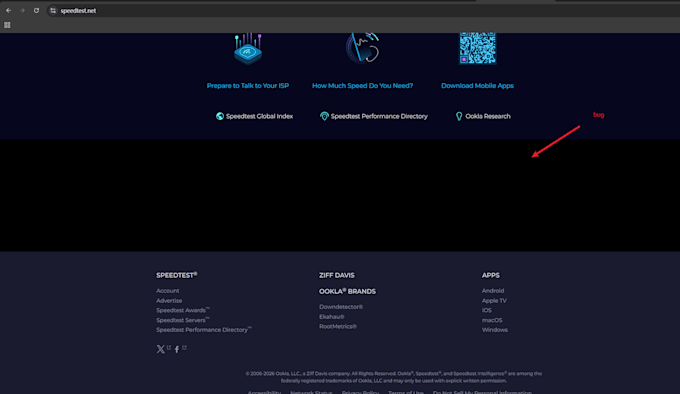Open Speedtest Performance Directory top link
The height and width of the screenshot is (394, 680).
pyautogui.click(x=379, y=116)
